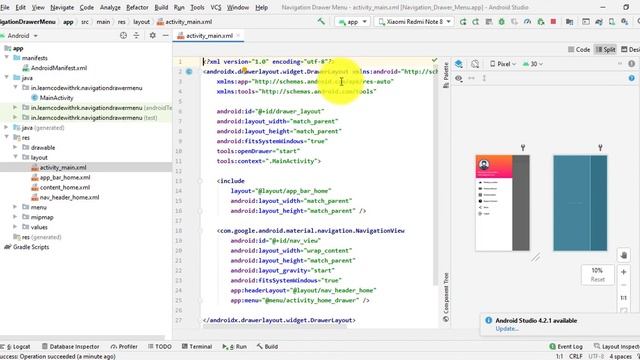Open the Project panel settings gear

coord(152,36)
